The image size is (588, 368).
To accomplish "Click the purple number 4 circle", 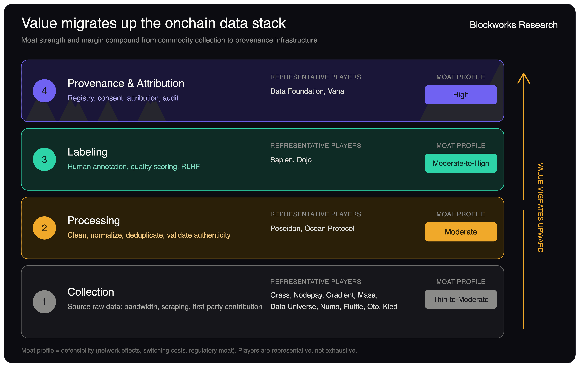I will pos(44,91).
